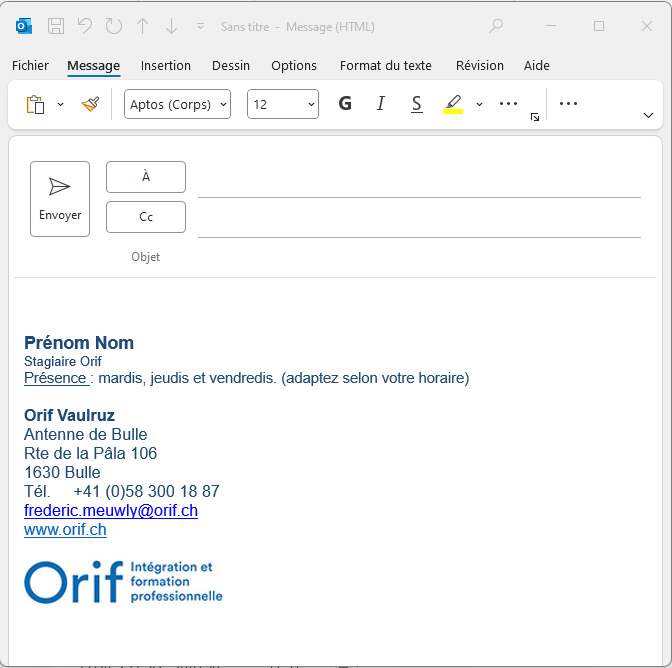Click the 'Orif Vaulruz' heading
672x668 pixels.
pyautogui.click(x=69, y=415)
